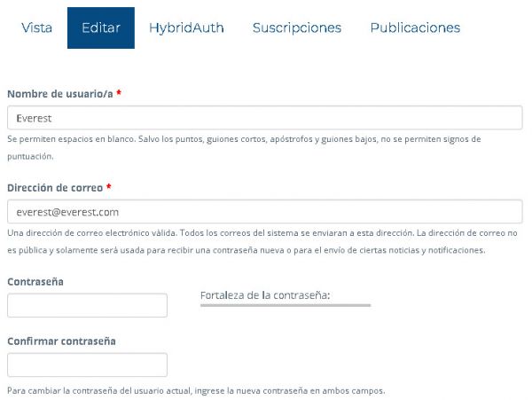Click the 'Contraseña' label
The width and height of the screenshot is (532, 400).
[35, 281]
